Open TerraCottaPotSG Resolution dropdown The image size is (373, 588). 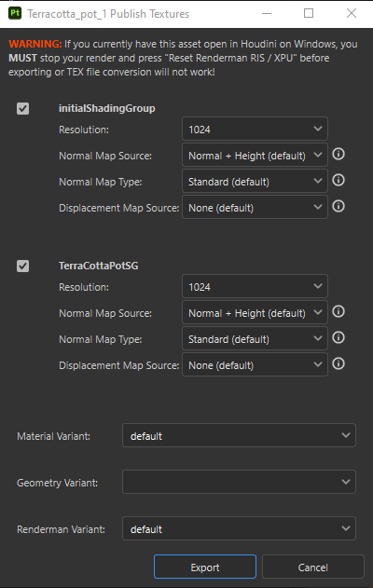(255, 286)
